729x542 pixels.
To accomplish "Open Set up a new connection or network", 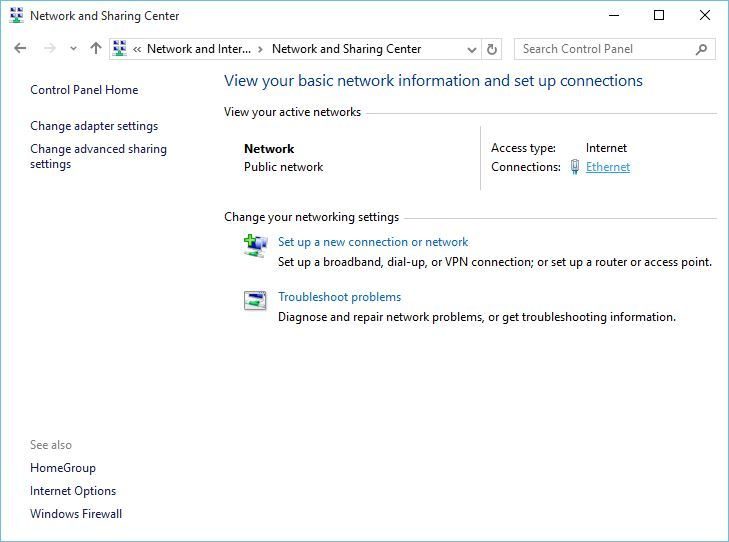I will point(373,242).
